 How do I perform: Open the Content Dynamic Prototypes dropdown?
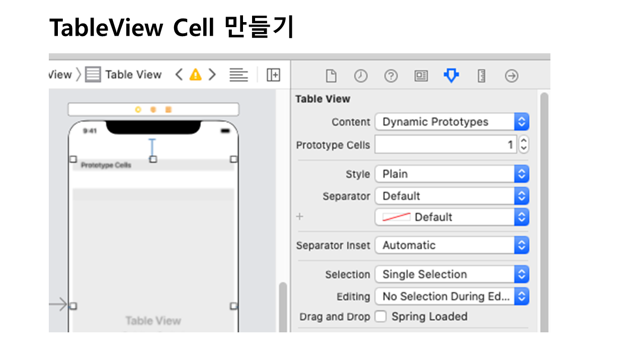451,122
